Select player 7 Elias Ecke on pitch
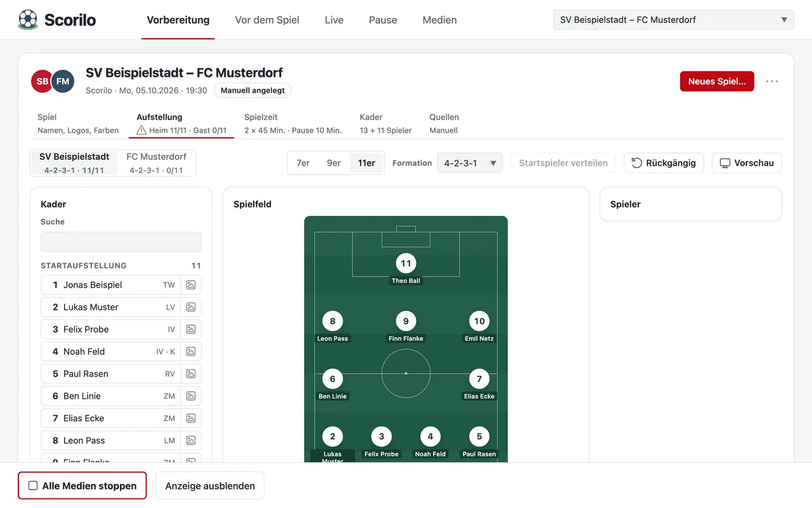The width and height of the screenshot is (812, 508). point(479,385)
